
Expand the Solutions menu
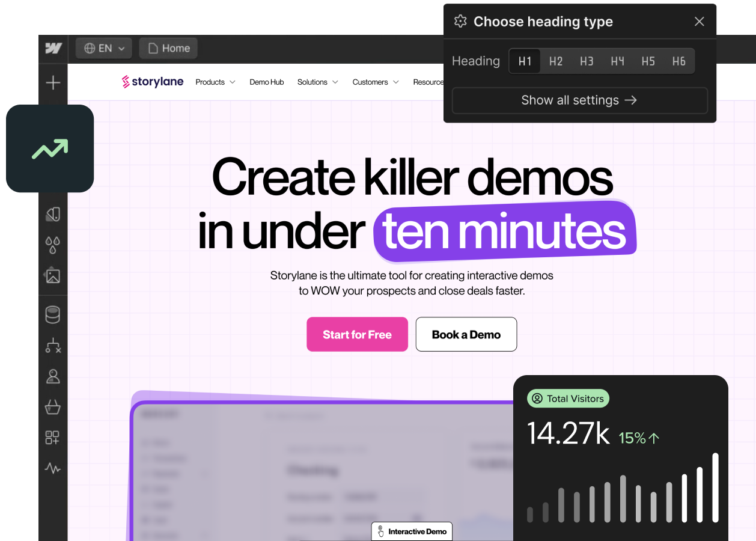pos(318,82)
